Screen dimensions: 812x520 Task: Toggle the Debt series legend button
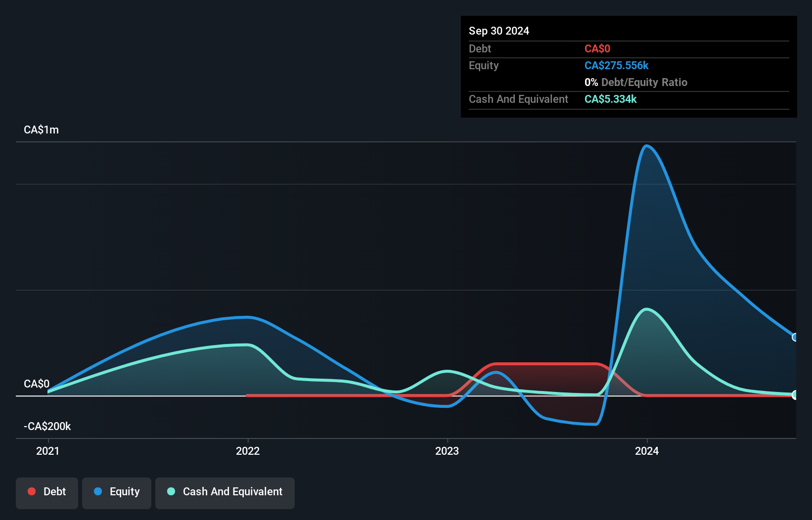tap(47, 493)
